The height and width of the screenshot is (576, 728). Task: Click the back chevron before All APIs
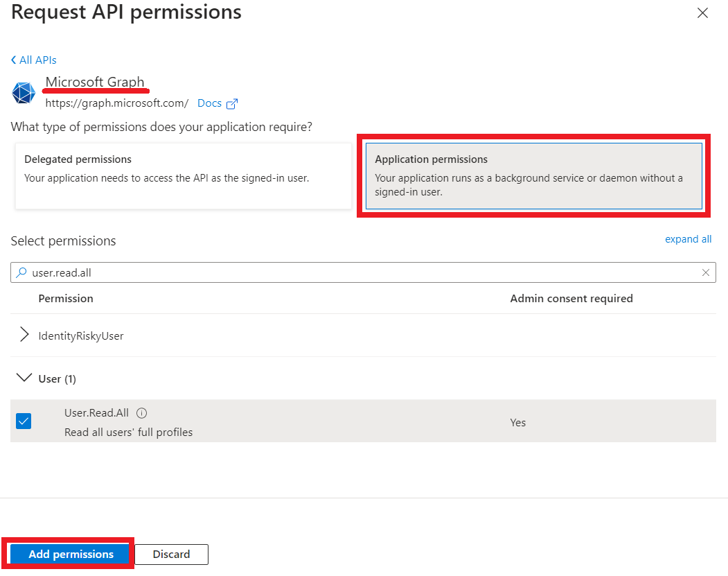pyautogui.click(x=12, y=60)
